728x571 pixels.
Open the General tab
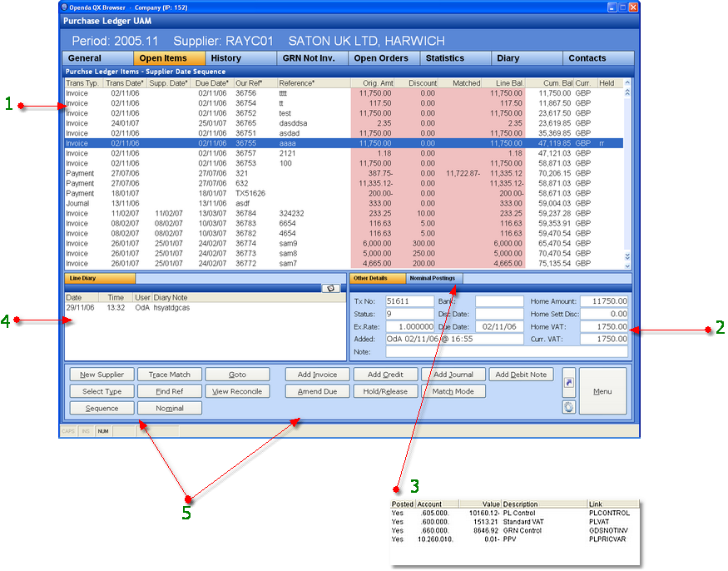(98, 58)
